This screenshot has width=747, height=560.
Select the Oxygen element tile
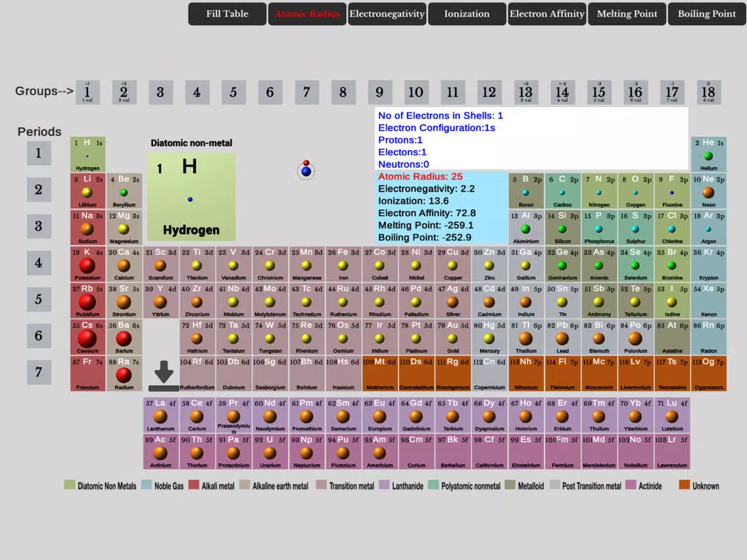635,191
